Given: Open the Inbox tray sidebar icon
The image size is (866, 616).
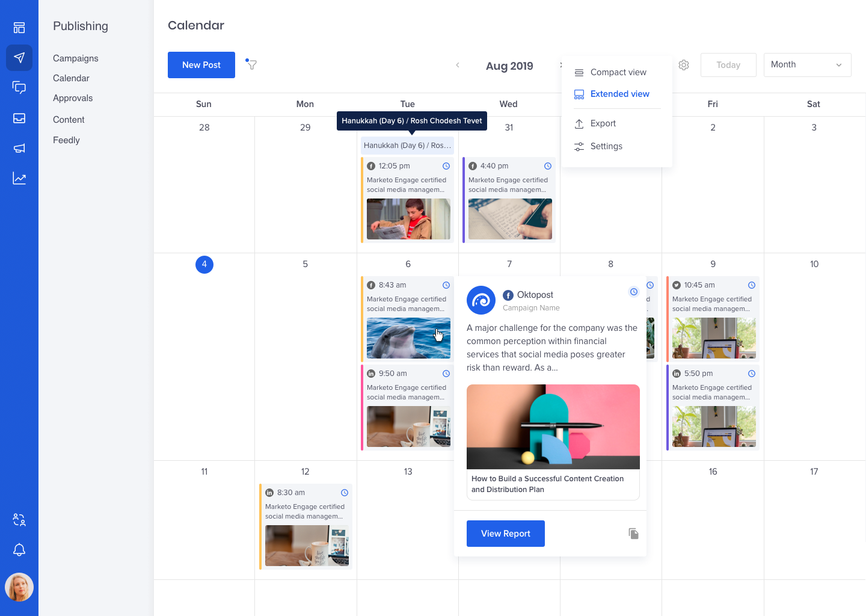Looking at the screenshot, I should click(19, 118).
